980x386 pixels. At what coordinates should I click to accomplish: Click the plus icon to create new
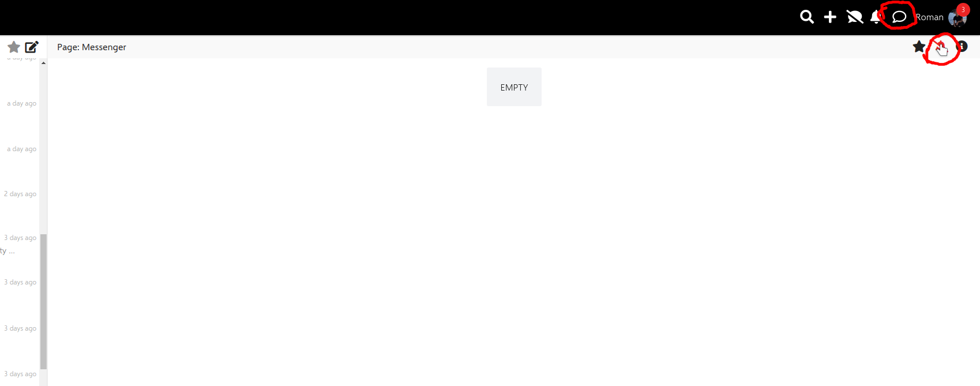click(x=830, y=17)
